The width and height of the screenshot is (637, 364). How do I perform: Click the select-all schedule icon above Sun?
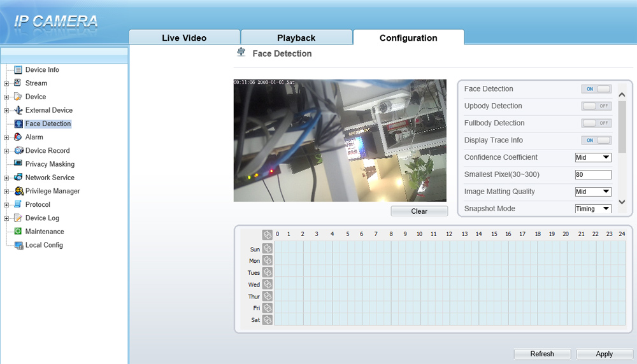[268, 235]
